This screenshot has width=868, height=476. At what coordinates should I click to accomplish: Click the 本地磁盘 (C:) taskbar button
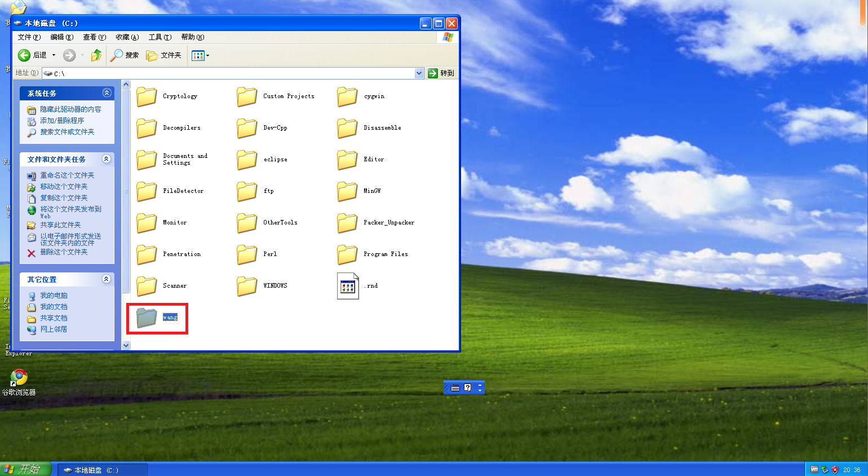pos(102,470)
